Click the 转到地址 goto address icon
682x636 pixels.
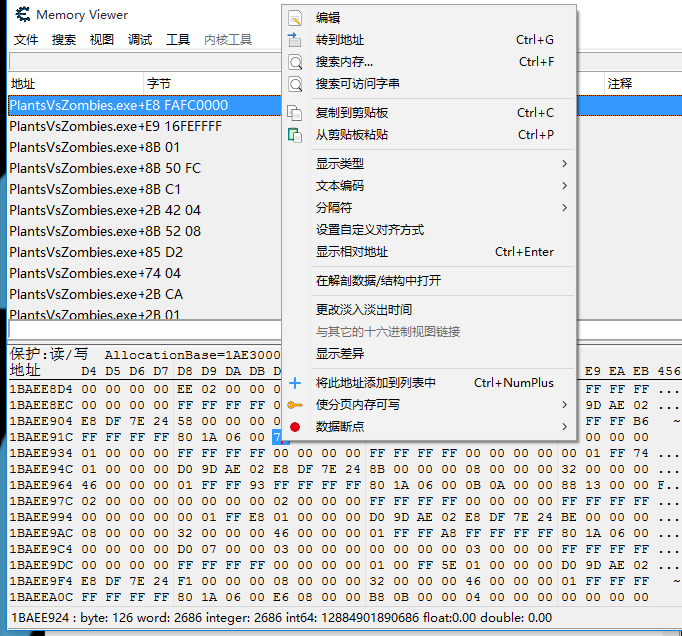[295, 40]
